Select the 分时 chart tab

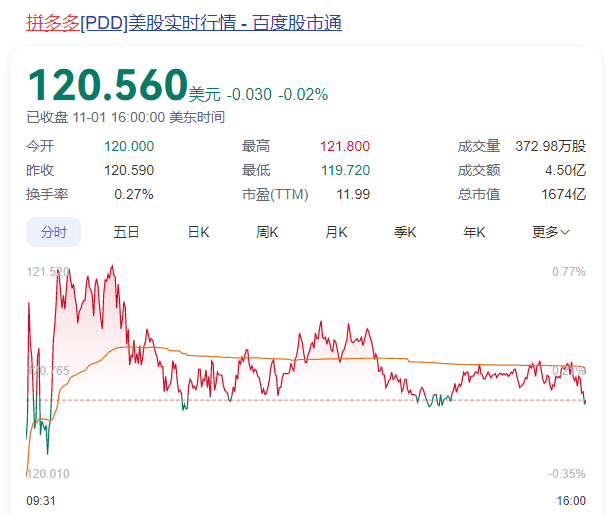pos(53,232)
